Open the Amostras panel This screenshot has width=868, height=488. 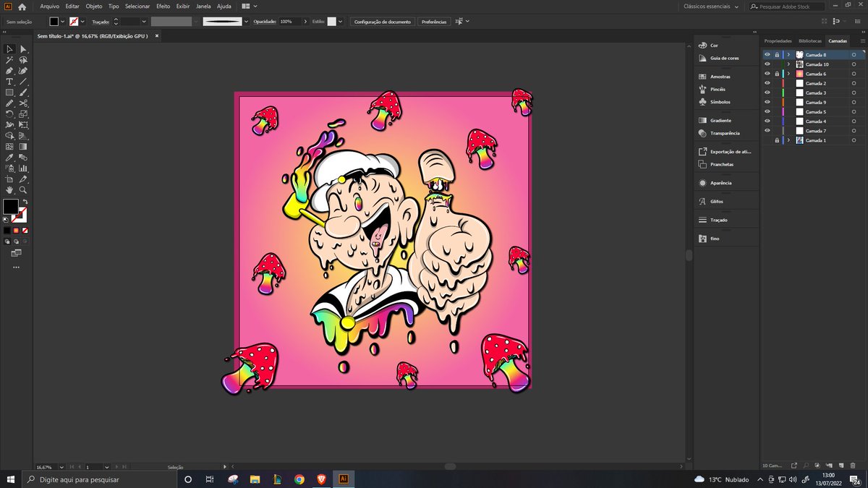(720, 76)
